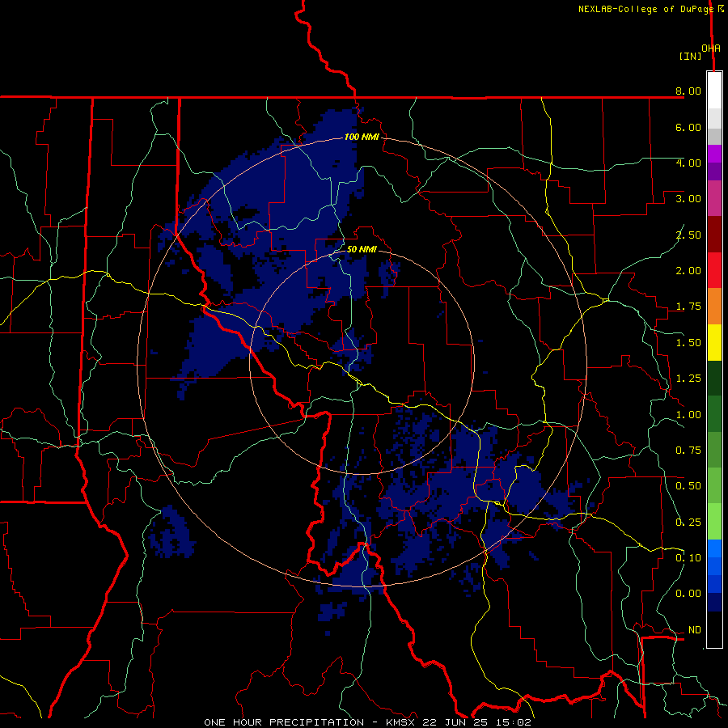
Task: Click the [IN] units label
Action: pos(691,56)
